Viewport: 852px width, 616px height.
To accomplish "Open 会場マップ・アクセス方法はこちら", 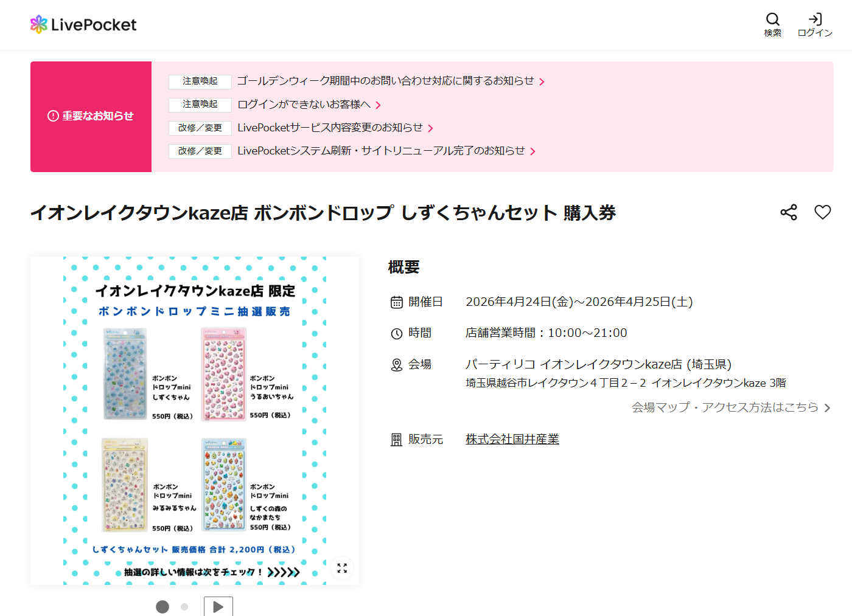I will 724,407.
